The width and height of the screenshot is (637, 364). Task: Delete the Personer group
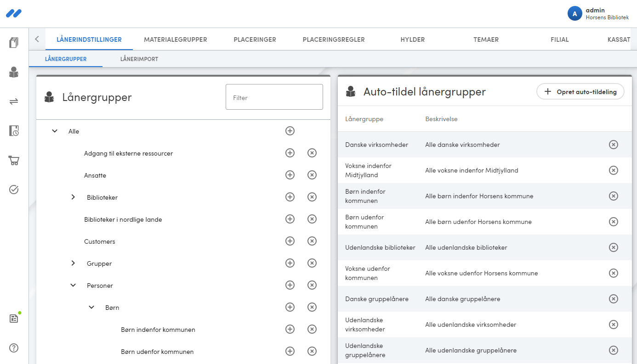312,285
